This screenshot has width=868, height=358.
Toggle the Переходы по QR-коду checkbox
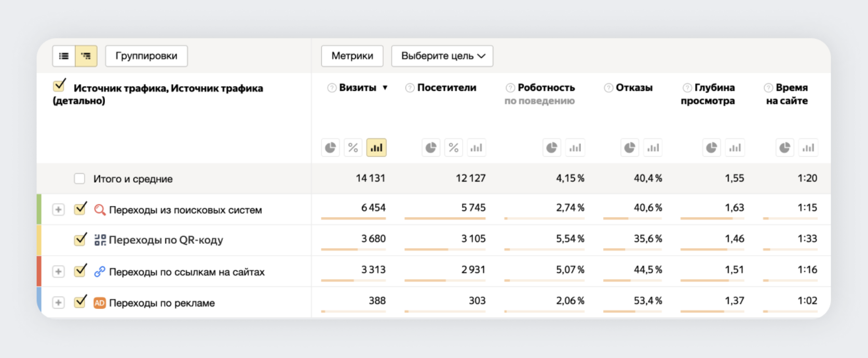80,240
